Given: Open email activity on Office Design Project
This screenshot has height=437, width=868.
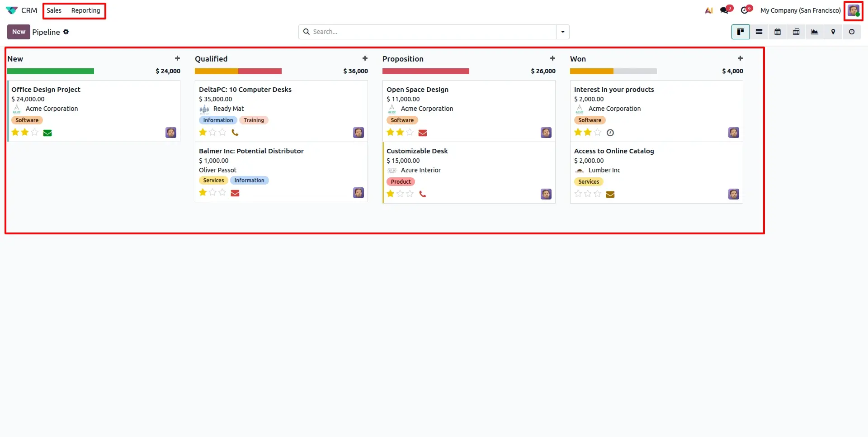Looking at the screenshot, I should coord(47,133).
